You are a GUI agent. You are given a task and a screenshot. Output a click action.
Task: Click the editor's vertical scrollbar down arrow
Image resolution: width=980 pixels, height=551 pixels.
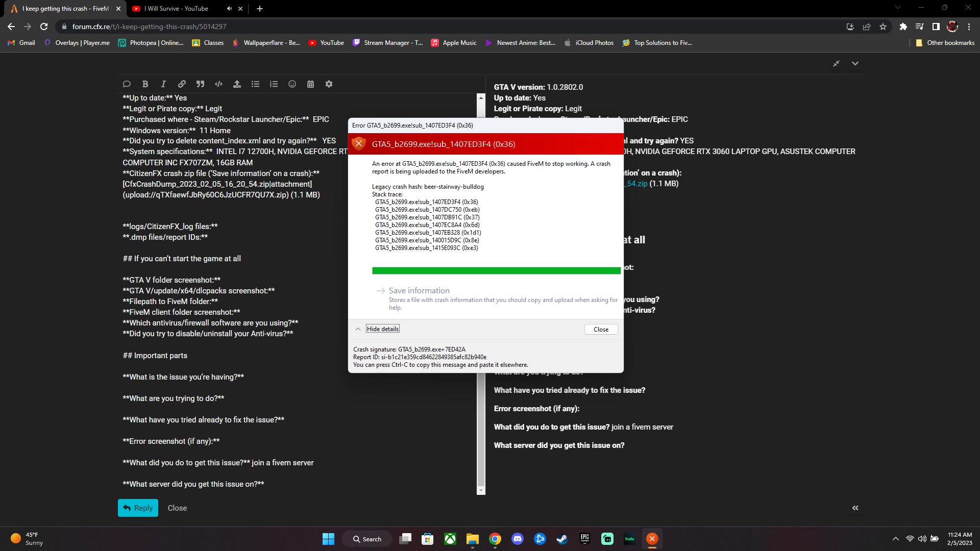click(x=481, y=490)
